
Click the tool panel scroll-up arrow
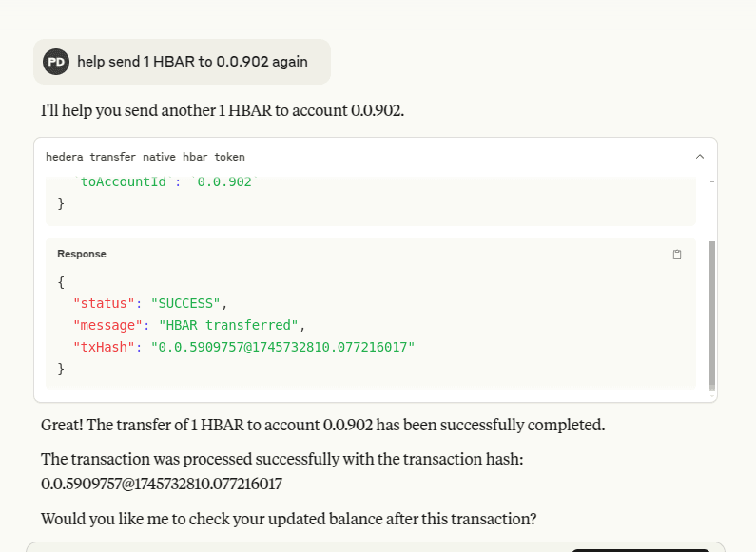click(712, 181)
